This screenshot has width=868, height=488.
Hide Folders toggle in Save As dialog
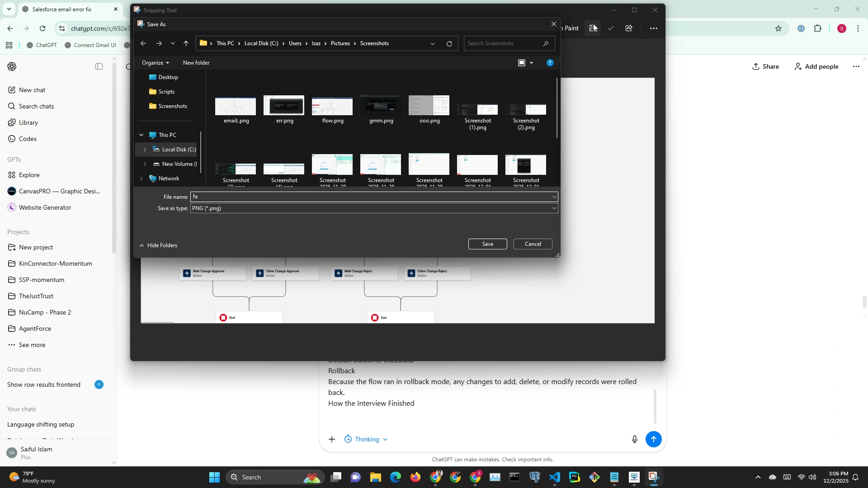coord(158,245)
